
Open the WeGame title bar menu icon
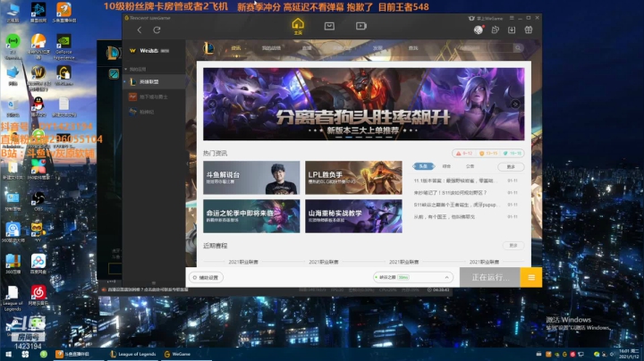tap(512, 18)
